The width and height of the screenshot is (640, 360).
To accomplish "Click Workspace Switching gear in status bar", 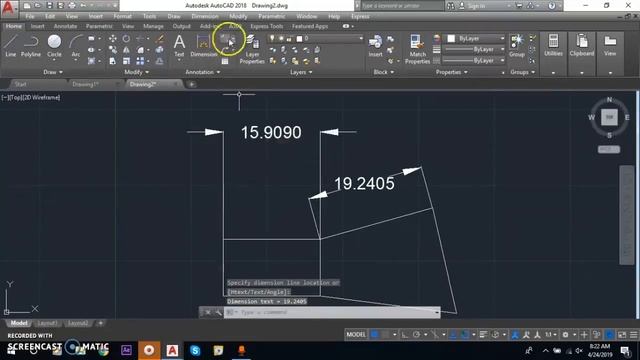I will pos(565,335).
